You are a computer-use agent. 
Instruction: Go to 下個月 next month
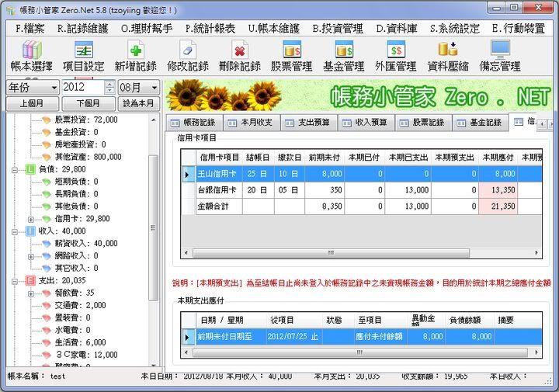click(89, 103)
